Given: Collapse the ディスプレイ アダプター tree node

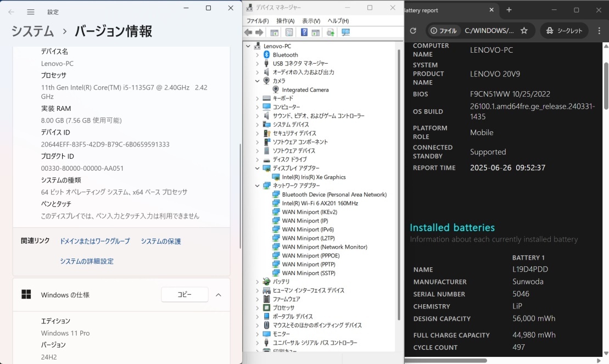Looking at the screenshot, I should point(257,168).
